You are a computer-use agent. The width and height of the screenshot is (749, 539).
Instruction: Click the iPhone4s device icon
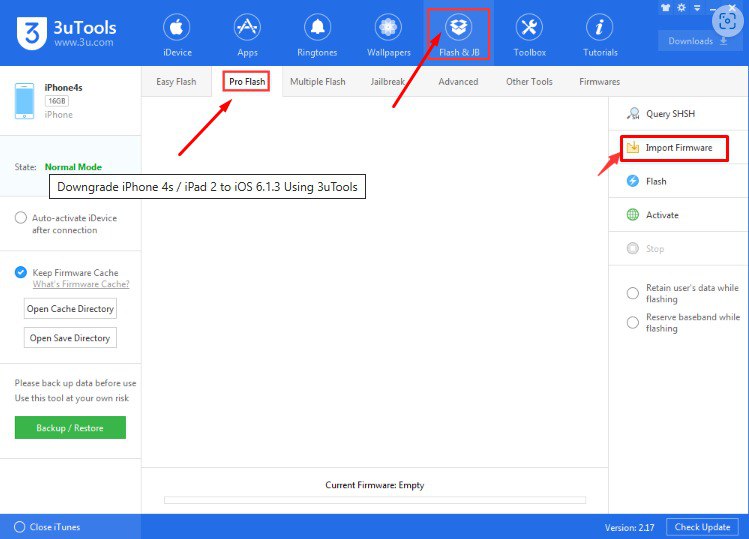pos(24,101)
